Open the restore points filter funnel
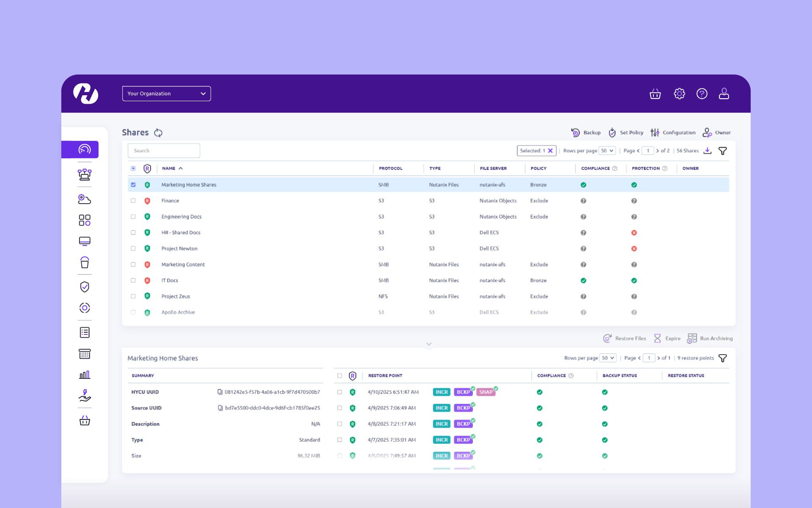This screenshot has width=812, height=508. click(x=722, y=358)
